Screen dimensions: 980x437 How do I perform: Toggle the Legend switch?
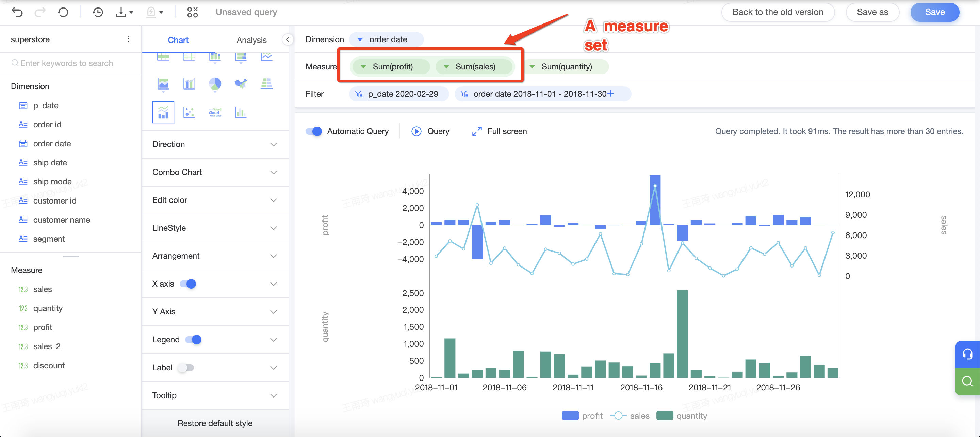193,340
